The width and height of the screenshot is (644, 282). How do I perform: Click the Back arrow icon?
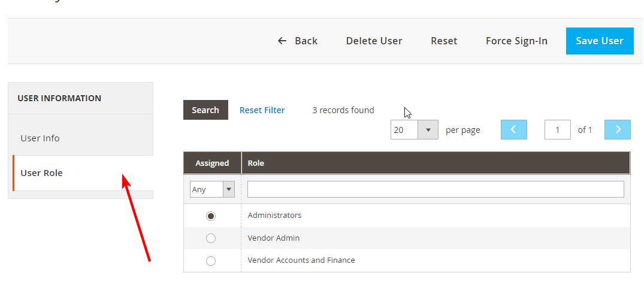pos(282,41)
